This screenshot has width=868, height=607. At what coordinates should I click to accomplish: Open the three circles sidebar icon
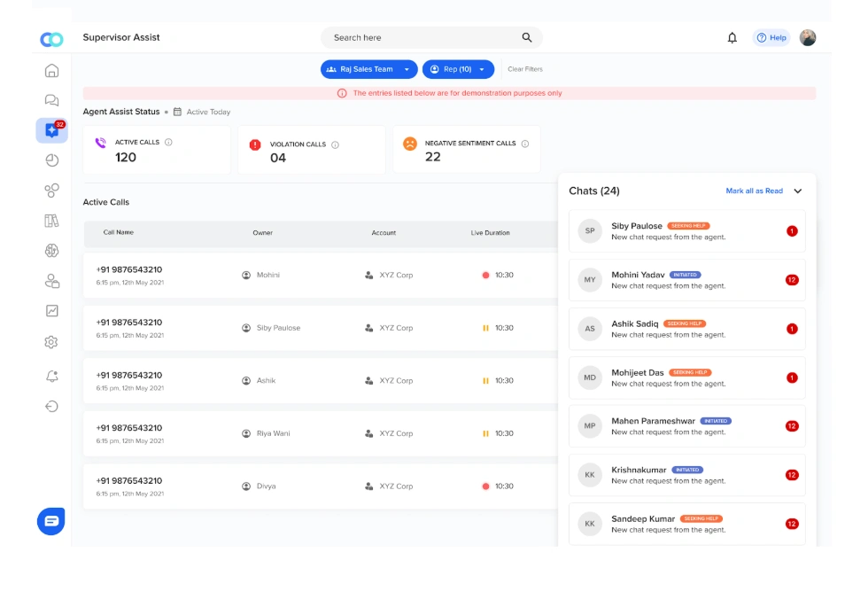point(51,191)
